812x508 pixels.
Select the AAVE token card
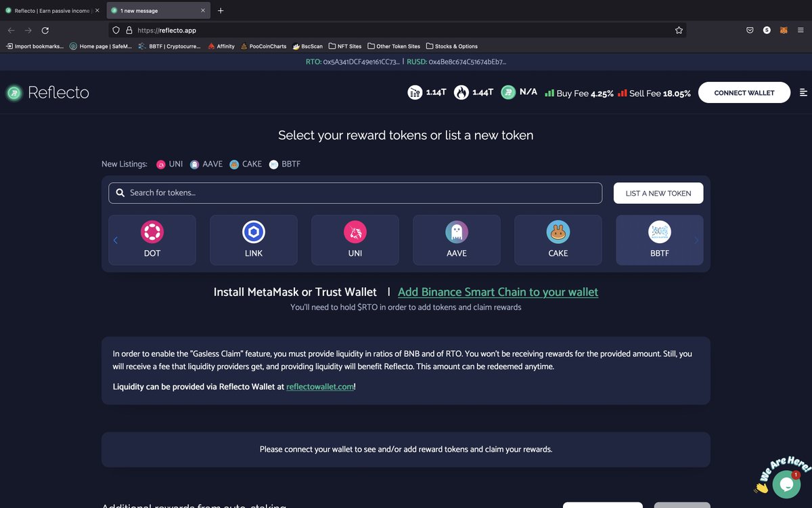click(x=457, y=240)
